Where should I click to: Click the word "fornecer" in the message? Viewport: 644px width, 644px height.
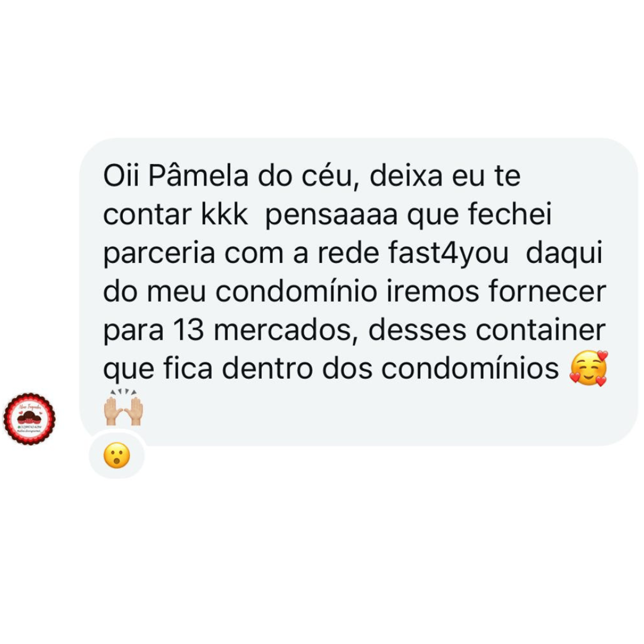pos(547,291)
